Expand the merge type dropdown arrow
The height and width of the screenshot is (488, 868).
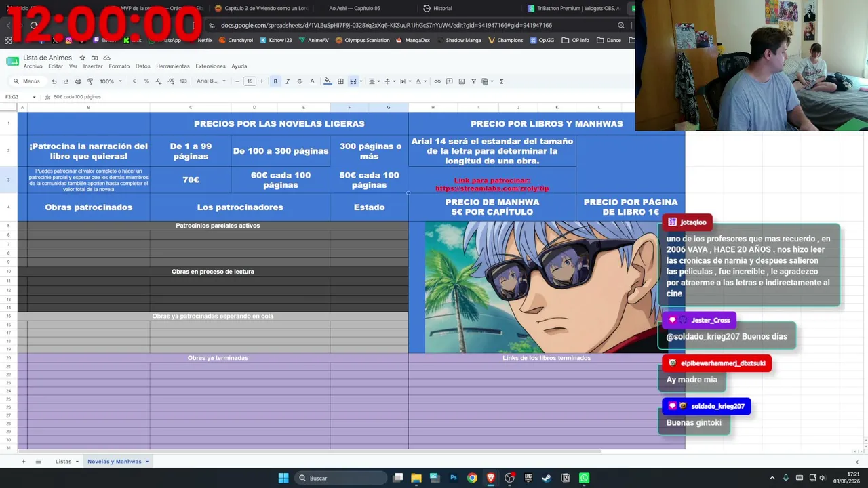point(361,81)
